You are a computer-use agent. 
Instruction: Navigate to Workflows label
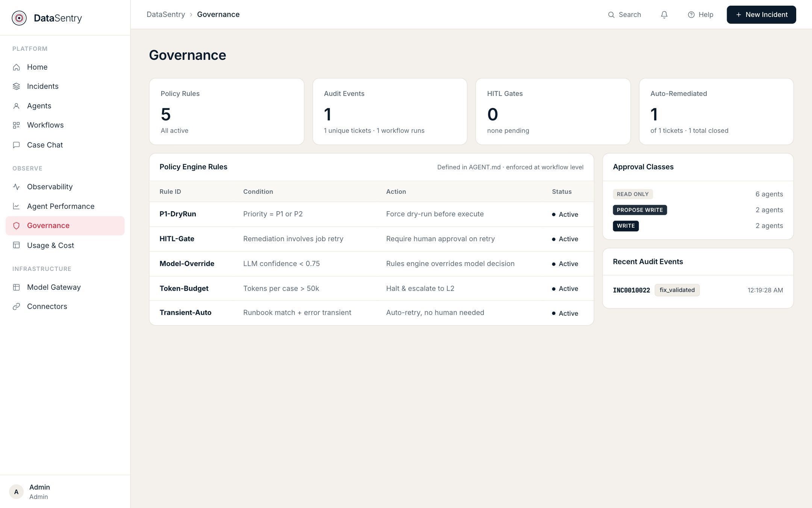click(45, 125)
